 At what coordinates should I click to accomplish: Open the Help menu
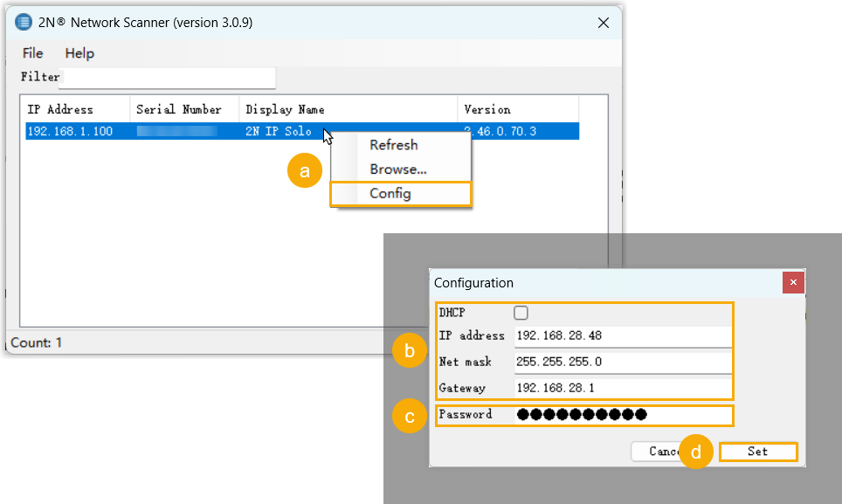tap(79, 53)
